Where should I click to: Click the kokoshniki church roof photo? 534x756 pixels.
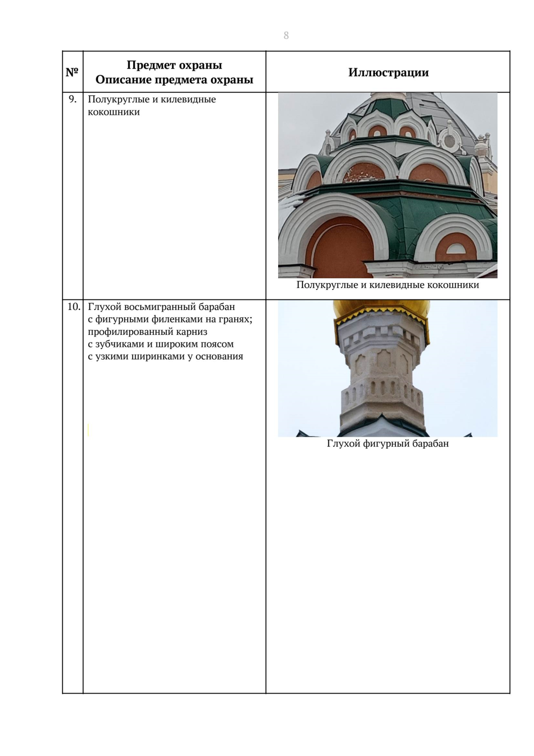[388, 185]
